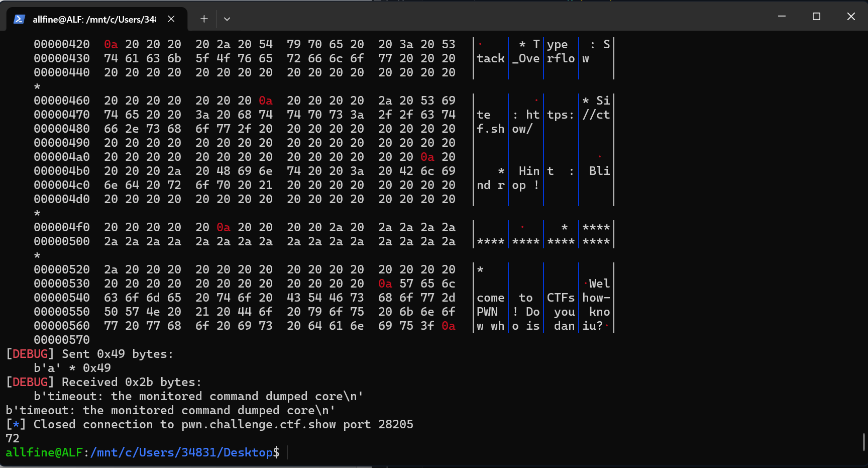
Task: Click the indented b'timeout: the monitored command' line
Action: (198, 396)
